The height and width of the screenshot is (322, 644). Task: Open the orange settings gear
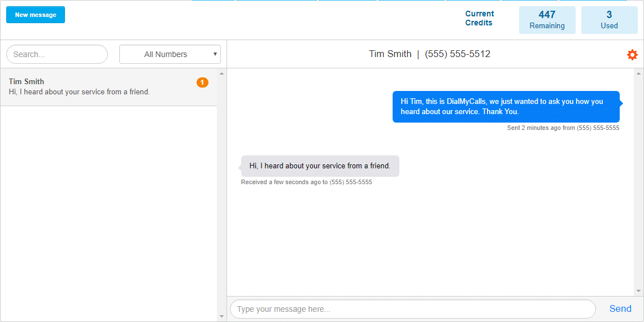tap(632, 55)
